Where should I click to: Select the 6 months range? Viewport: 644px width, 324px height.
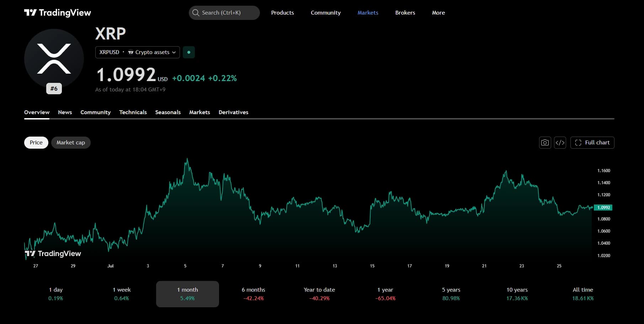point(254,294)
